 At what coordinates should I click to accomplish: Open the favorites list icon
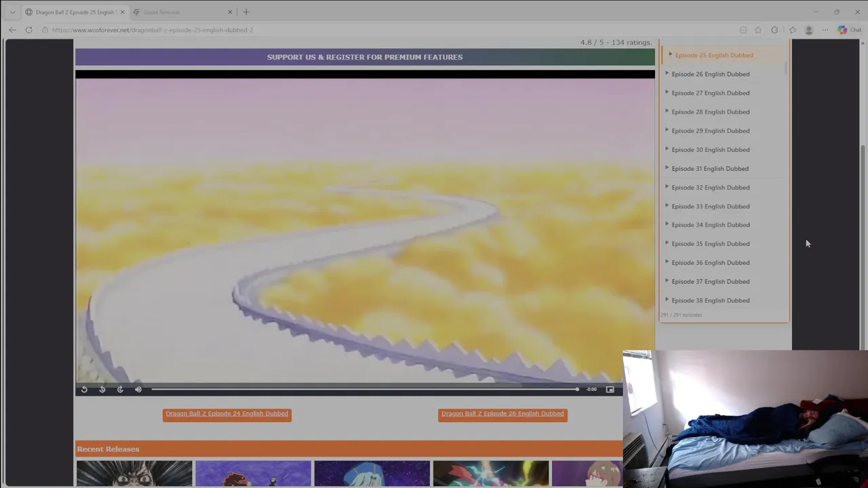[x=792, y=30]
